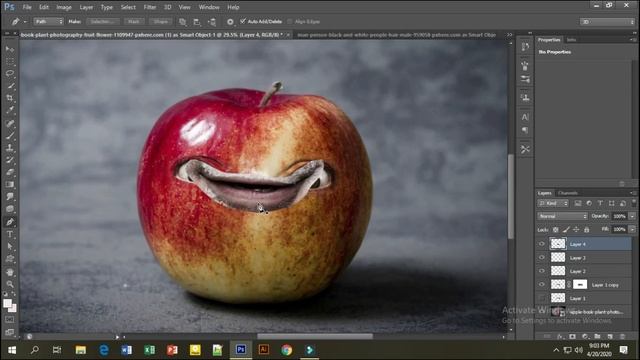Click the Shape make button

[161, 22]
